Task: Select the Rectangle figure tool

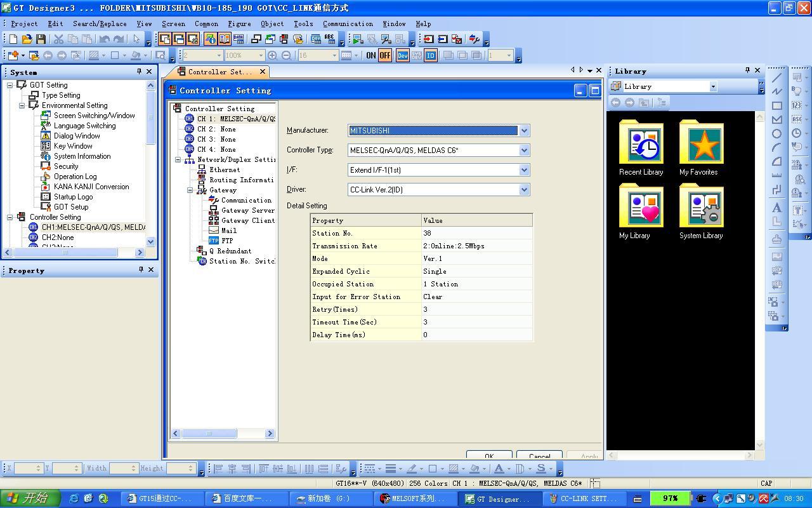Action: coord(776,105)
